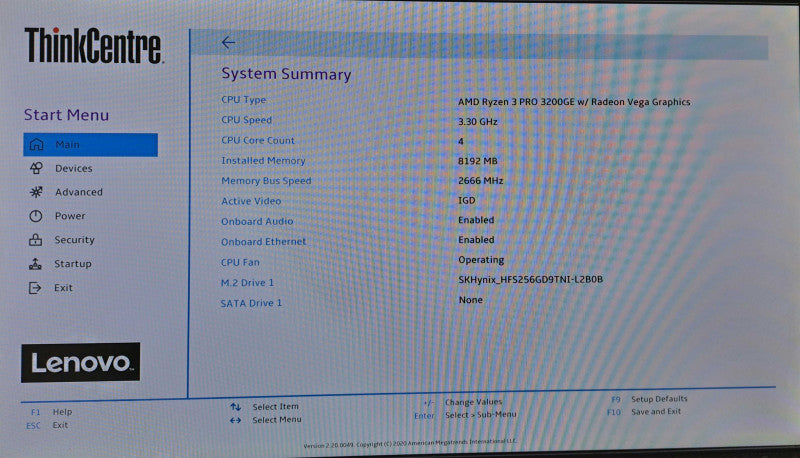Click the Enter Select Sub-Menu hint
The image size is (800, 458).
(x=465, y=415)
